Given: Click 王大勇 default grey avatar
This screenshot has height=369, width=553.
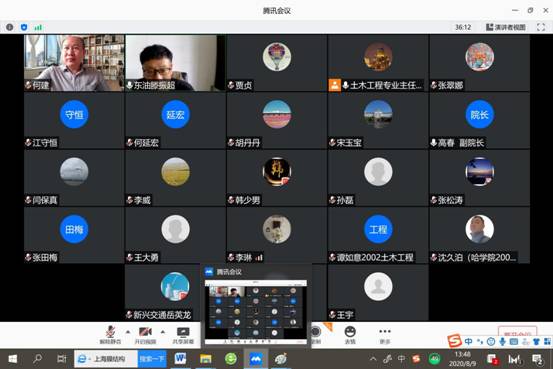Looking at the screenshot, I should [x=175, y=229].
